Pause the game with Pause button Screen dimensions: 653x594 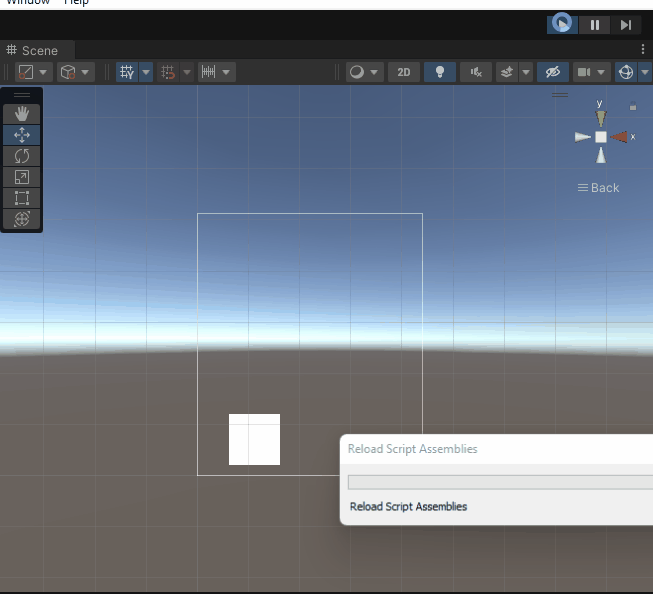[595, 25]
